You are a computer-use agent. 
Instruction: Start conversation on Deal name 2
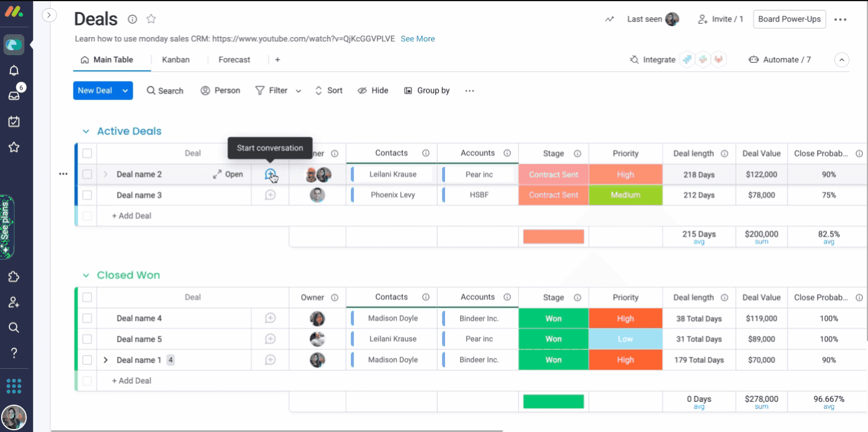tap(270, 174)
